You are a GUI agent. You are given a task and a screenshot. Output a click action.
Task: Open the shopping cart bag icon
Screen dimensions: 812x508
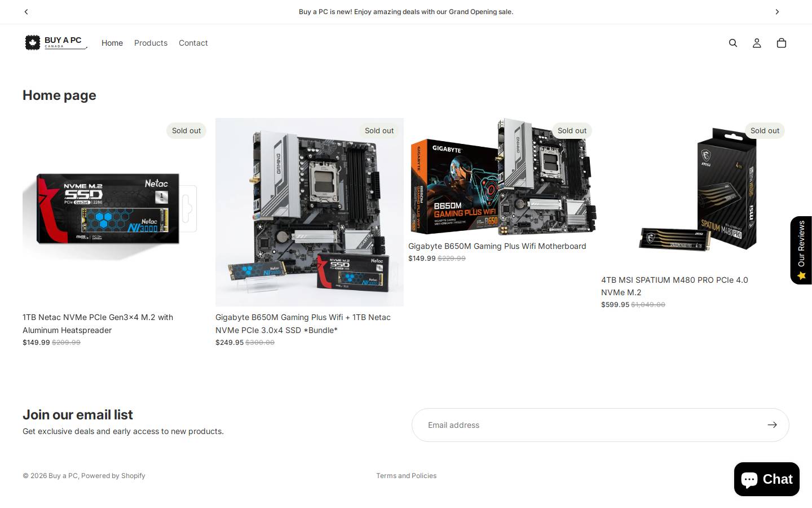782,43
